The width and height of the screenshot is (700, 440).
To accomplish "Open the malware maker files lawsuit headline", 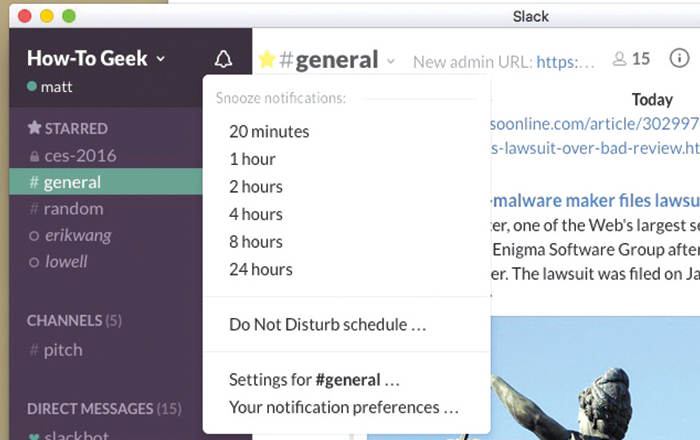I will (x=595, y=201).
